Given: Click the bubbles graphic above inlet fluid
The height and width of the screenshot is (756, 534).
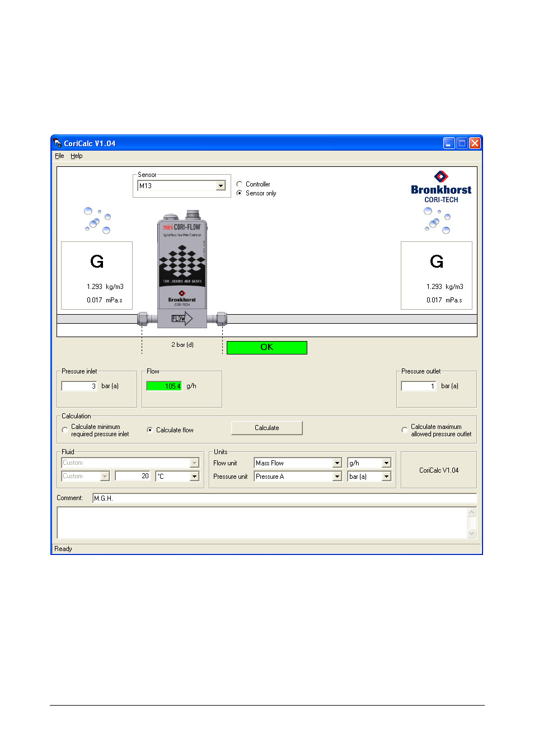Looking at the screenshot, I should [97, 220].
